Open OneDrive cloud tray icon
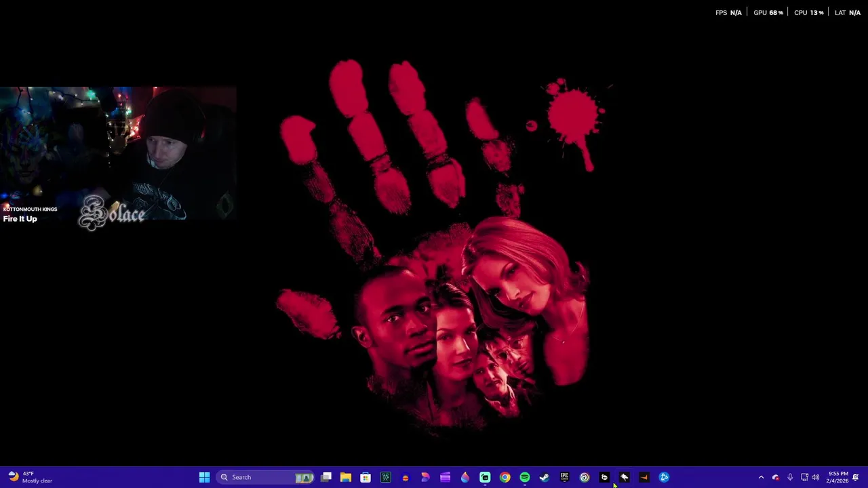Image resolution: width=868 pixels, height=488 pixels. (776, 477)
